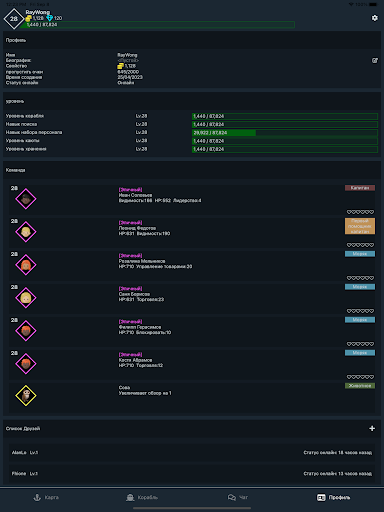The width and height of the screenshot is (384, 512).
Task: Open Иван Соловьев's avatar portrait
Action: pos(26,199)
